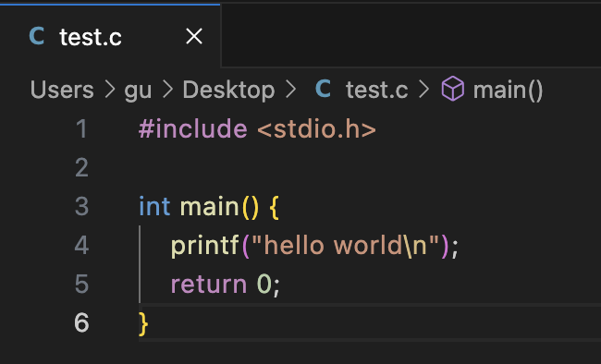
Task: Select the test.c editor tab
Action: [x=110, y=36]
